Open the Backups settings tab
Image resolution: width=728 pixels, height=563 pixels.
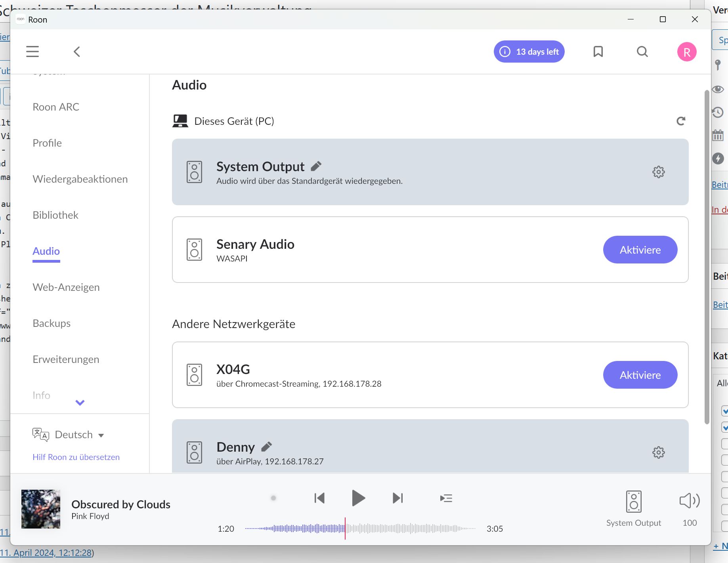(52, 323)
